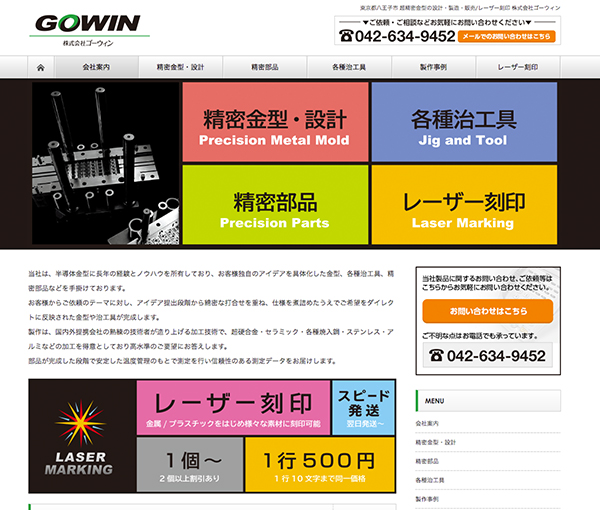Open the 製作事例 navigation tab
Screen dimensions: 600x510
click(x=434, y=67)
